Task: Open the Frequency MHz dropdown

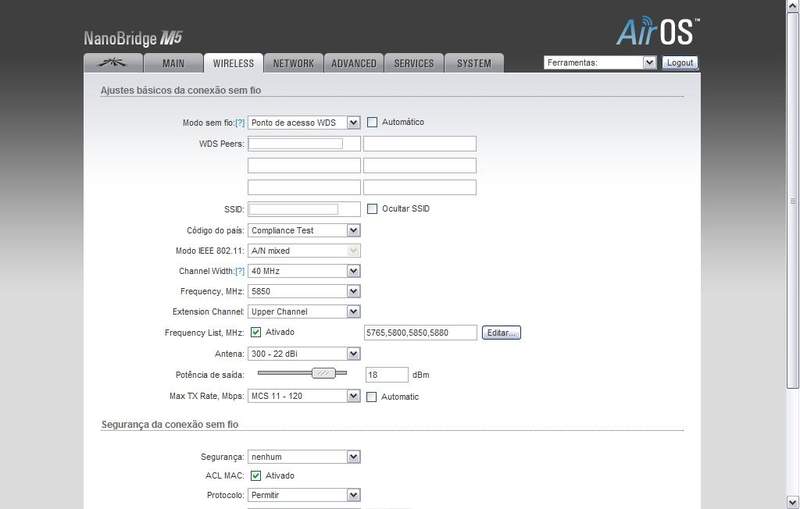Action: [304, 292]
